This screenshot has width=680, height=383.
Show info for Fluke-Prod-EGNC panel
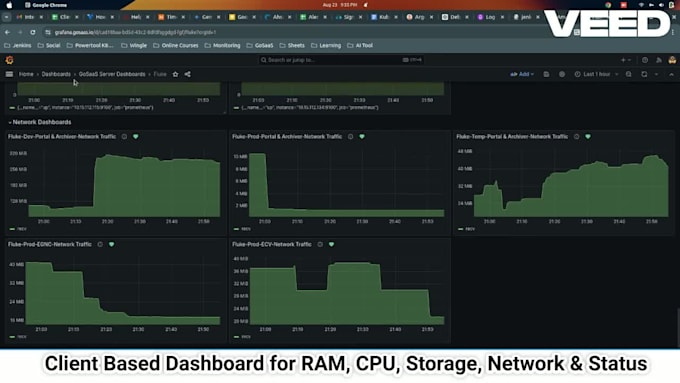100,245
